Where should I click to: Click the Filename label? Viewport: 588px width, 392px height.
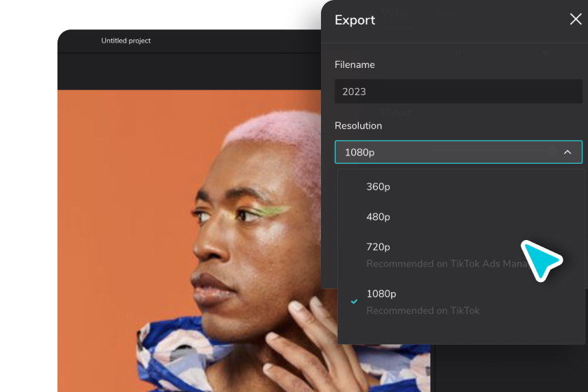pos(355,64)
